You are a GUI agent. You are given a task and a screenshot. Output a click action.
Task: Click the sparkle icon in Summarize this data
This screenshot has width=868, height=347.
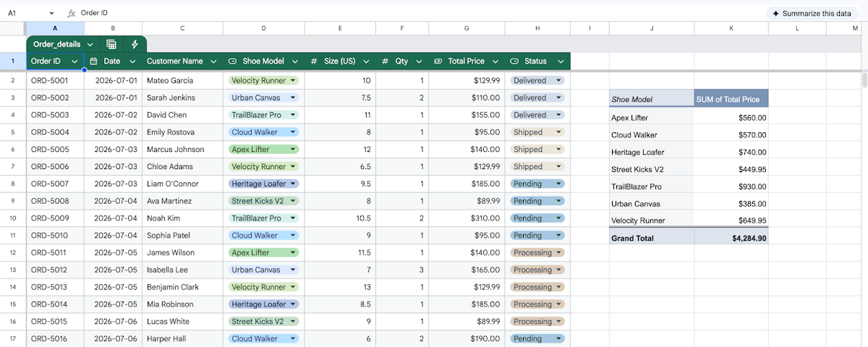click(776, 13)
